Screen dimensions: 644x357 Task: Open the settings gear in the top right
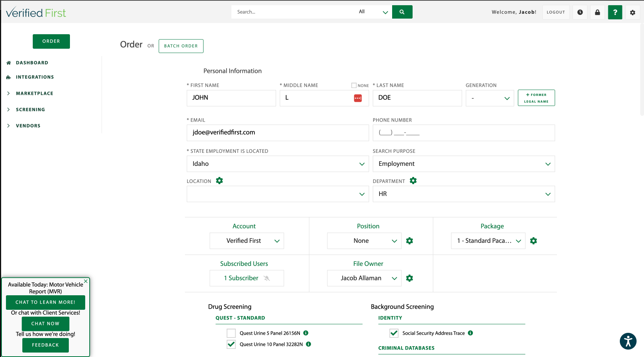coord(632,12)
